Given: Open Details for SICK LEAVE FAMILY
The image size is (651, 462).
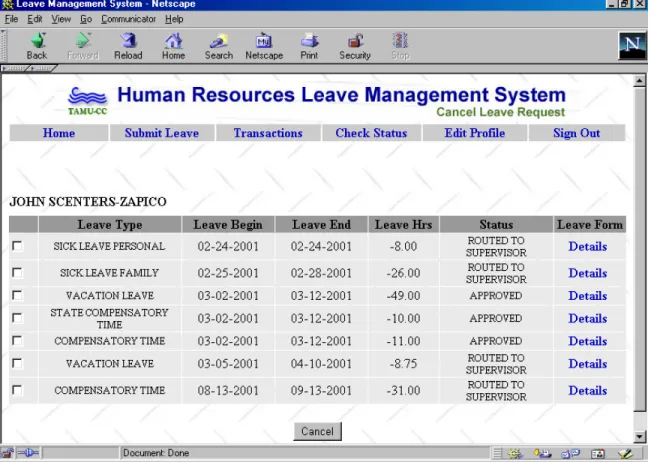Looking at the screenshot, I should point(587,273).
